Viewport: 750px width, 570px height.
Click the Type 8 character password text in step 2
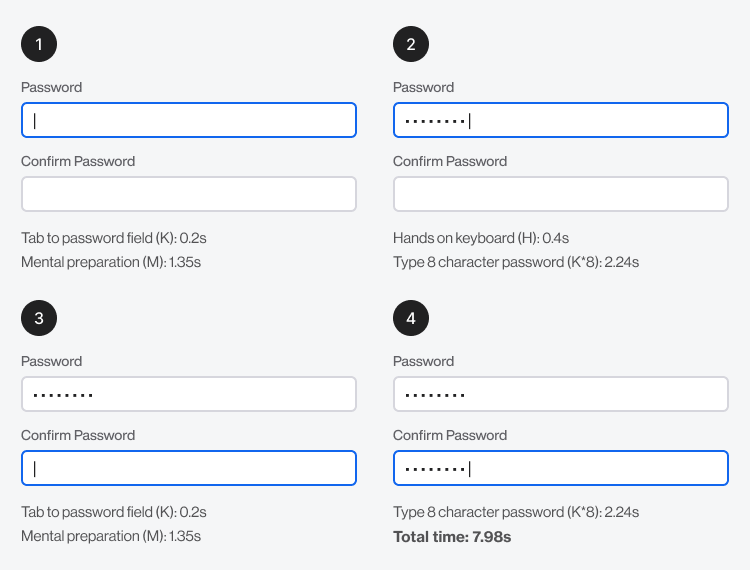pyautogui.click(x=516, y=262)
